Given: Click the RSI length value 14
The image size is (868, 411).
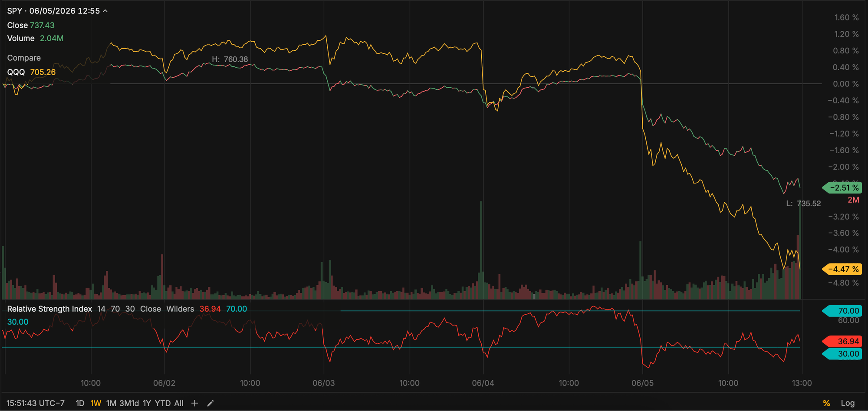Looking at the screenshot, I should tap(101, 309).
